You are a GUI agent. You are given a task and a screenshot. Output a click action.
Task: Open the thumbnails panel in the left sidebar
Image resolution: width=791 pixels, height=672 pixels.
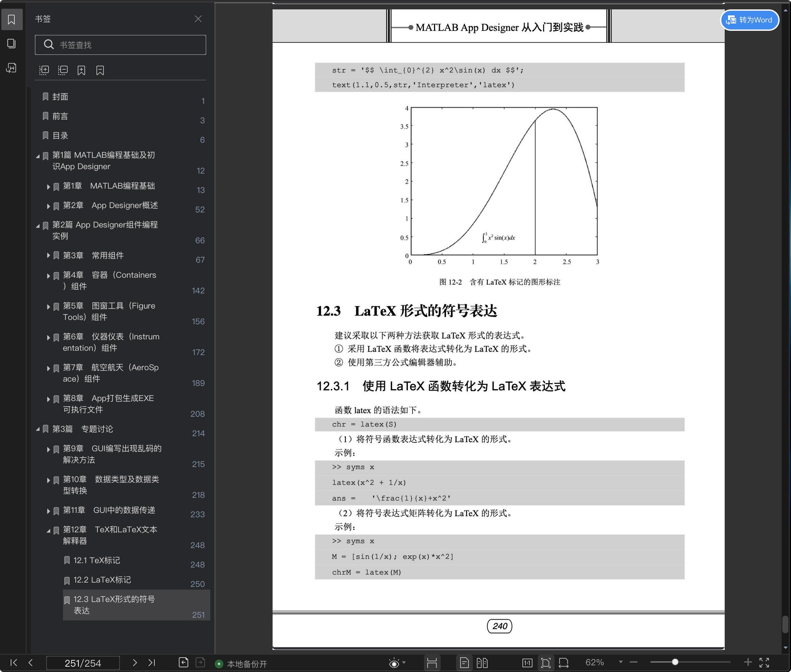pyautogui.click(x=11, y=44)
